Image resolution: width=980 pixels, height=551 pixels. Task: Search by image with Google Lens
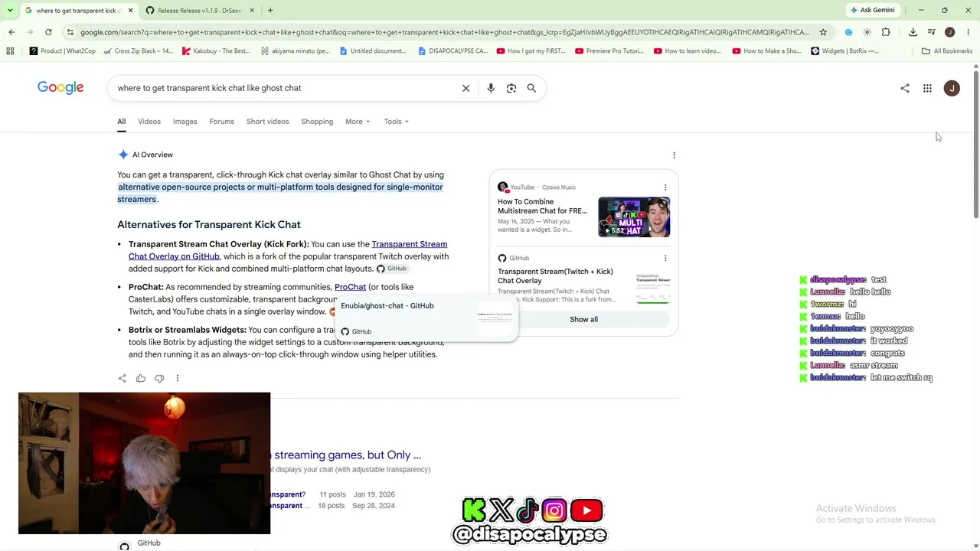click(511, 88)
